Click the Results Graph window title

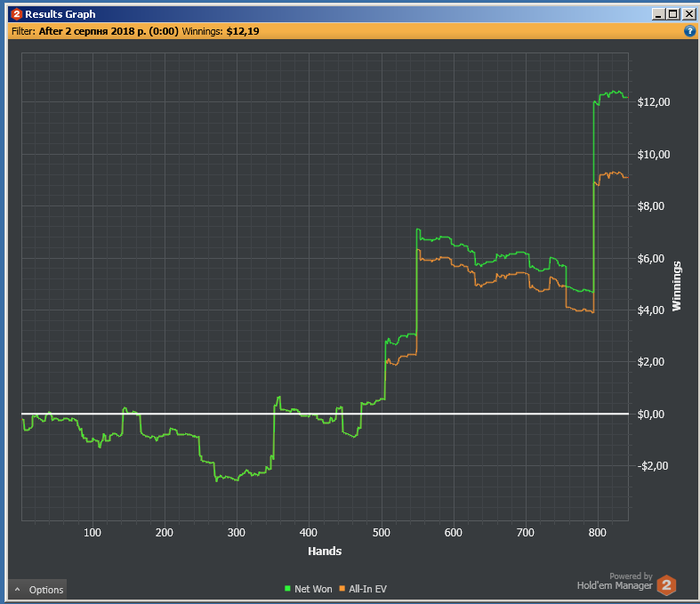pos(60,14)
